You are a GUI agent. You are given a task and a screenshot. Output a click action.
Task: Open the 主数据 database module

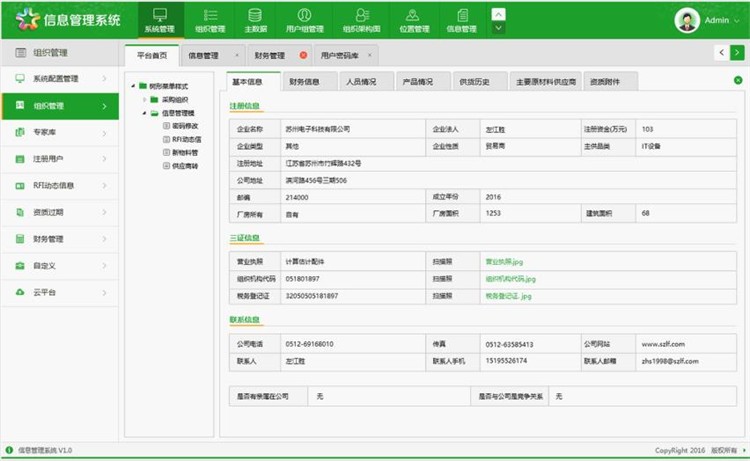(255, 20)
